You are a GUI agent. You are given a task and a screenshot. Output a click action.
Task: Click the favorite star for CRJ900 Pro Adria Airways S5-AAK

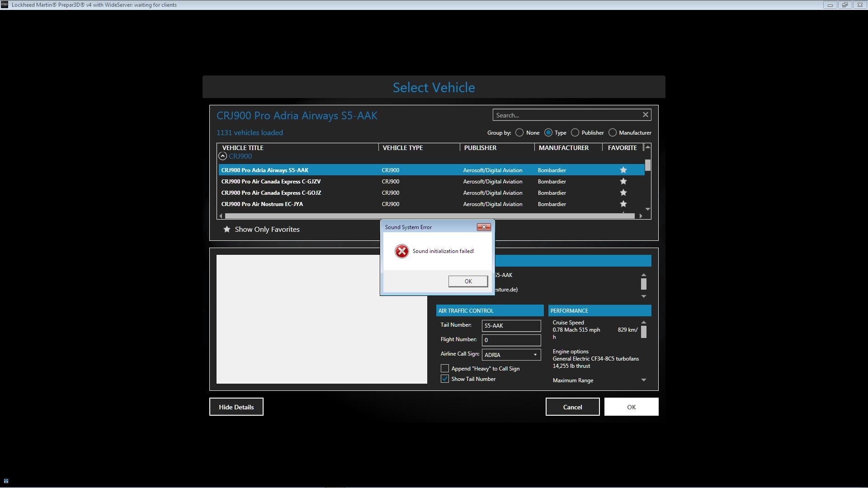[x=623, y=170]
